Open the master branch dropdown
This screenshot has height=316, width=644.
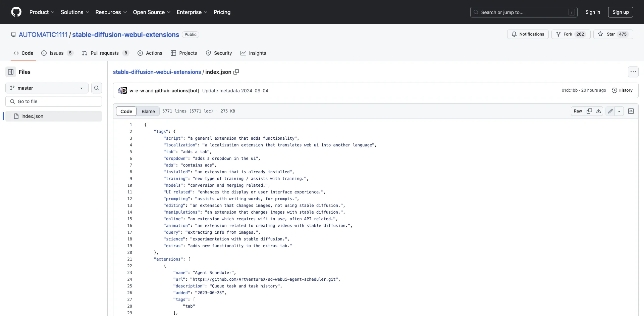pyautogui.click(x=47, y=88)
